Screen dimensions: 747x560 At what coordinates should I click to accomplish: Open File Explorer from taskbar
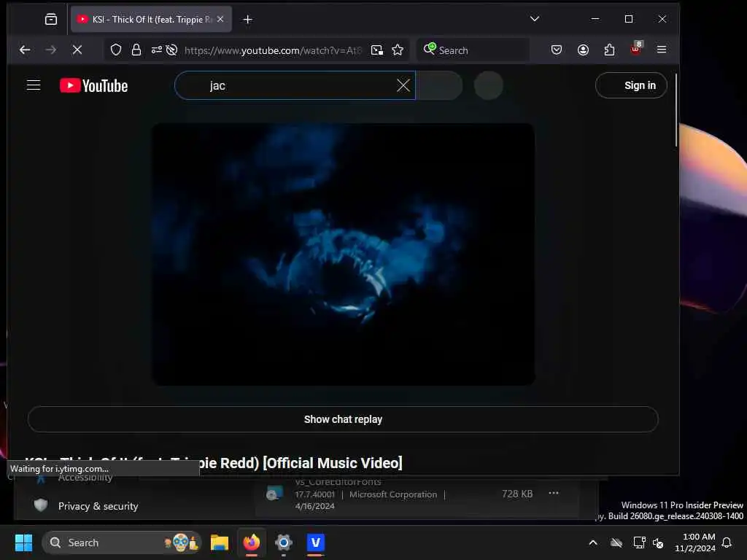coord(219,542)
